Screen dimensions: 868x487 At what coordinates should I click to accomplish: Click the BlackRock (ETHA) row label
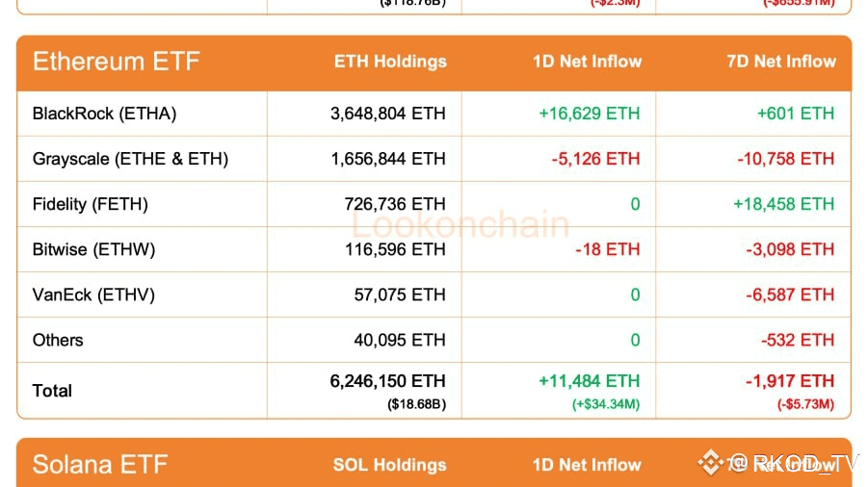click(104, 114)
